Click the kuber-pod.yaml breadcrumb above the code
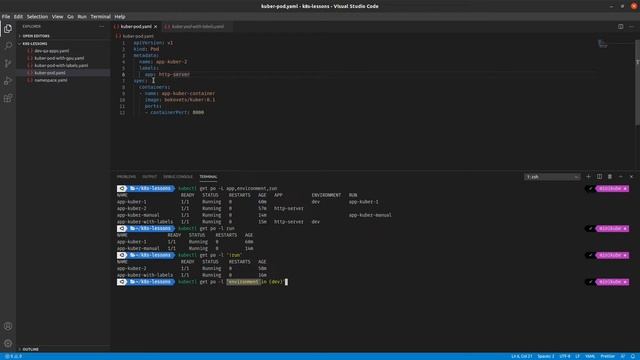This screenshot has height=360, width=640. click(138, 36)
